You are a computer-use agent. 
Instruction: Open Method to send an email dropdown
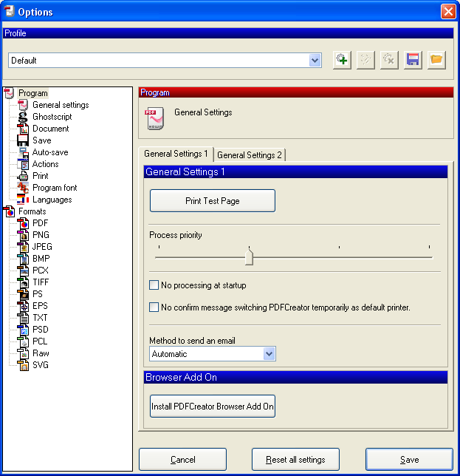click(269, 353)
